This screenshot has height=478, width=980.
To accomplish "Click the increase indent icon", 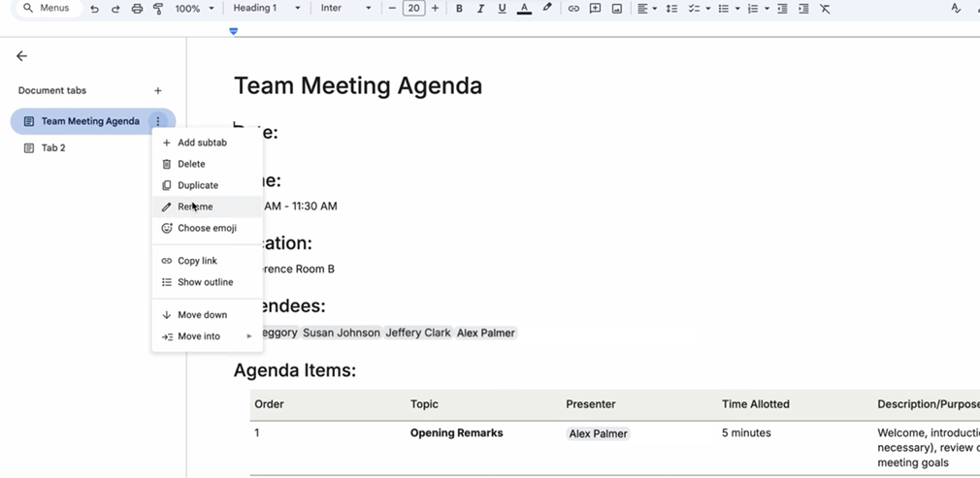I will [803, 9].
